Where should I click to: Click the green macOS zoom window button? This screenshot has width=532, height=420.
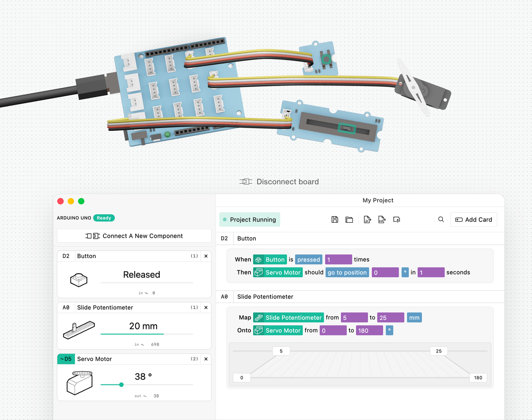81,201
